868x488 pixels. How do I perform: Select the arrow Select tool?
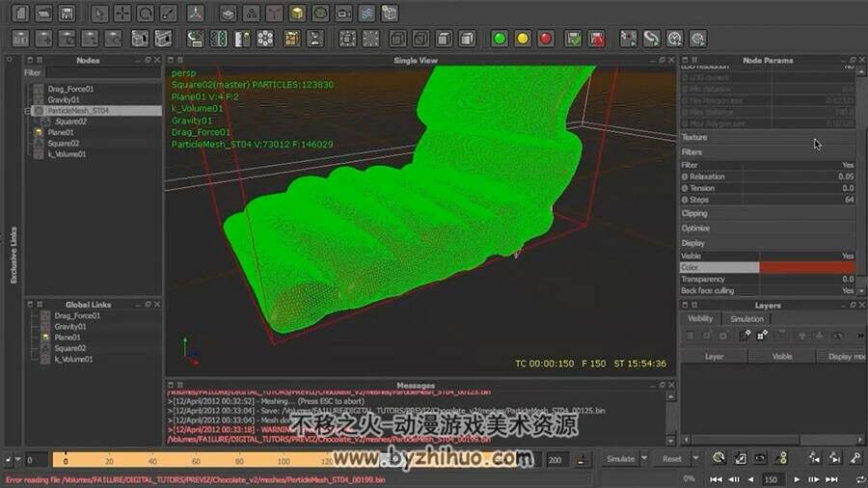click(99, 13)
